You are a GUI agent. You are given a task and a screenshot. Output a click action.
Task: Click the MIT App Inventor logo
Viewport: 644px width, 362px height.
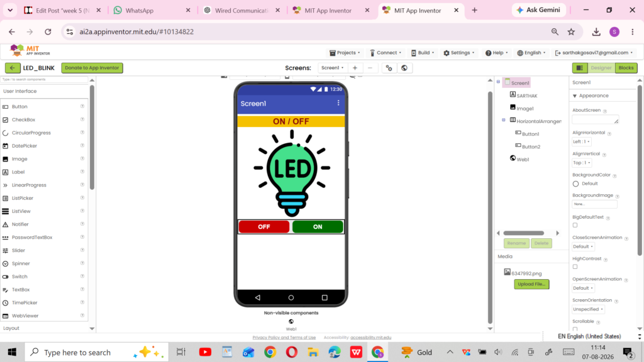click(30, 50)
